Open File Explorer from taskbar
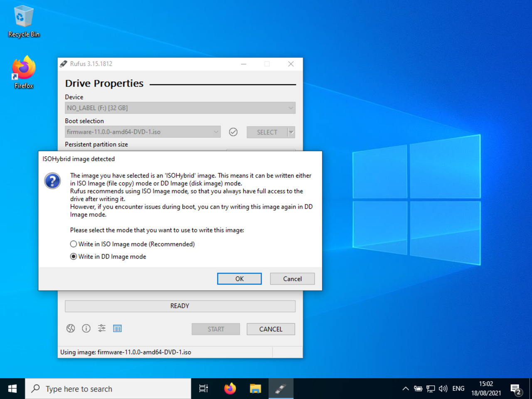 (x=255, y=389)
